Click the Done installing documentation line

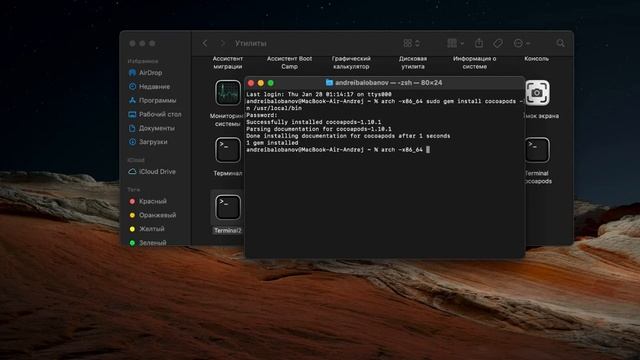tap(348, 136)
